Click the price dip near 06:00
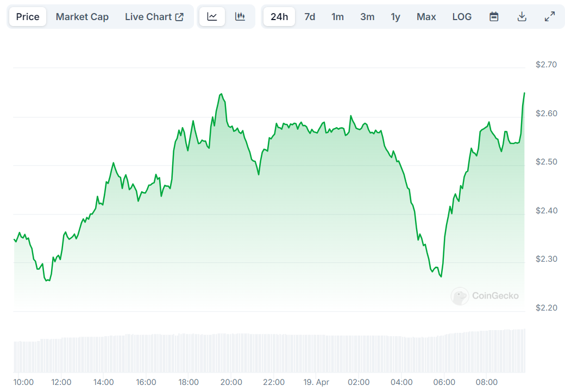Image resolution: width=565 pixels, height=392 pixels. pos(441,276)
